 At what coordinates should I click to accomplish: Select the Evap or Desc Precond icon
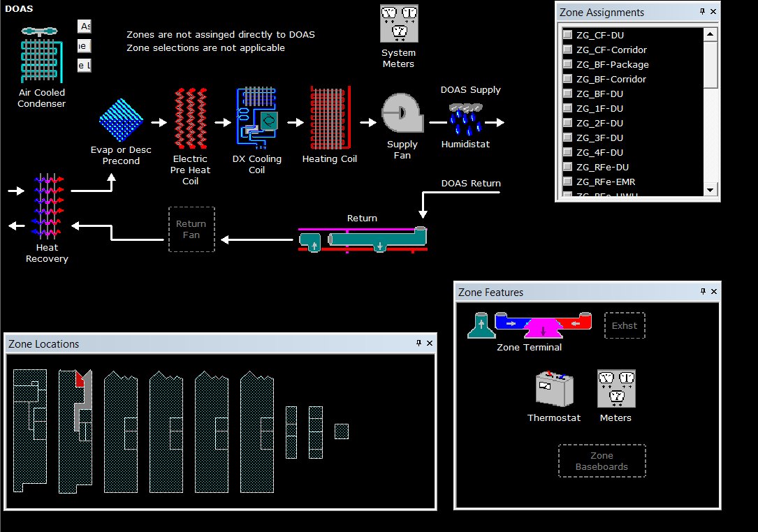121,120
